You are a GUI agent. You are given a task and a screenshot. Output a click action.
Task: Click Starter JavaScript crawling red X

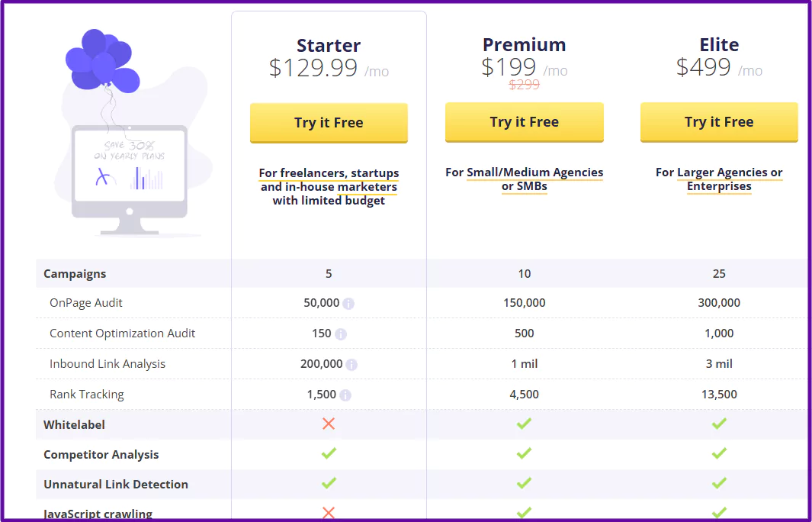click(x=329, y=513)
